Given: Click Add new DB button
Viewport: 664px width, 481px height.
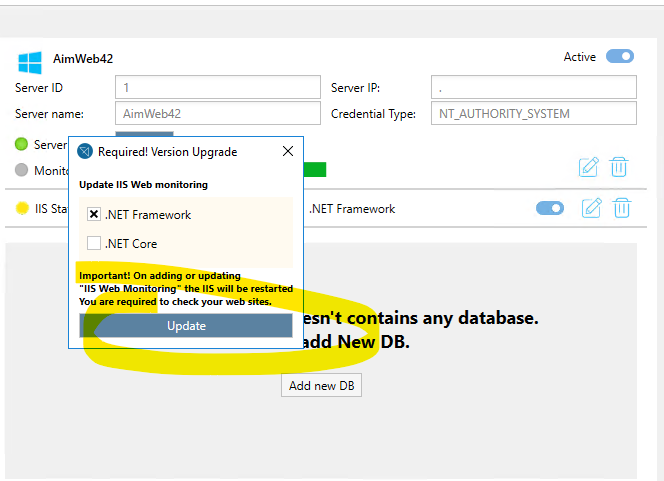Looking at the screenshot, I should [321, 385].
